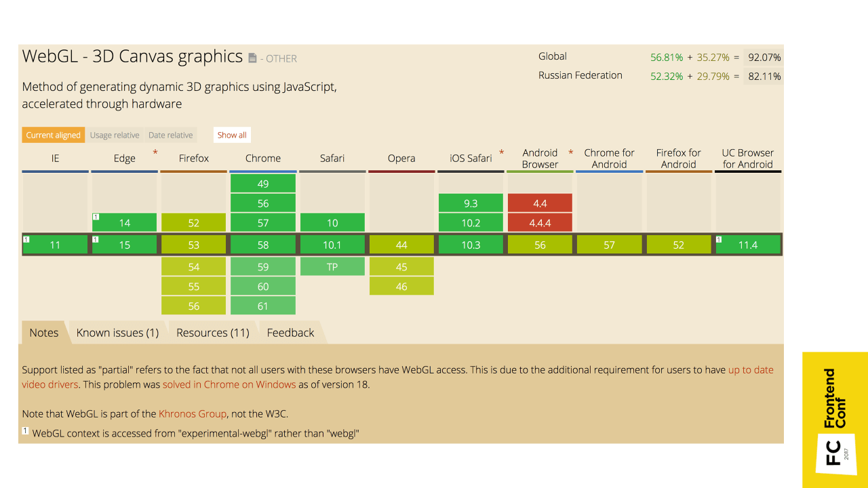Image resolution: width=868 pixels, height=488 pixels.
Task: Click the Russian Federation partial value 29.79%
Action: click(x=713, y=77)
